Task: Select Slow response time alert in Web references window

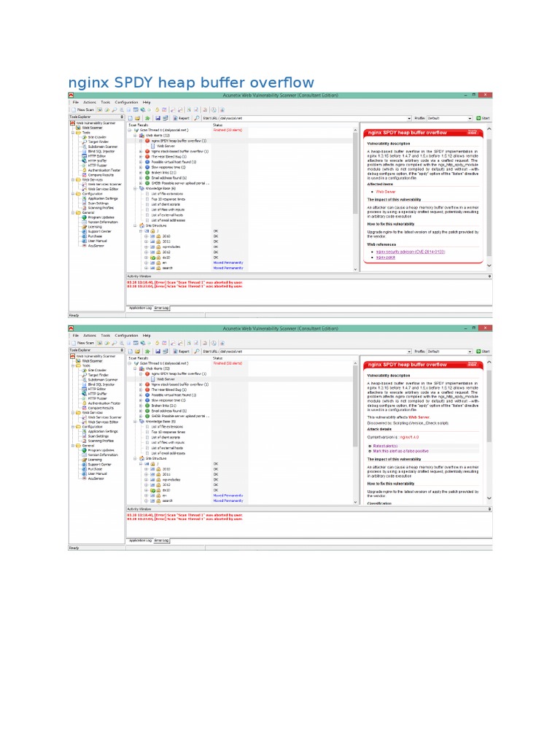Action: click(168, 167)
